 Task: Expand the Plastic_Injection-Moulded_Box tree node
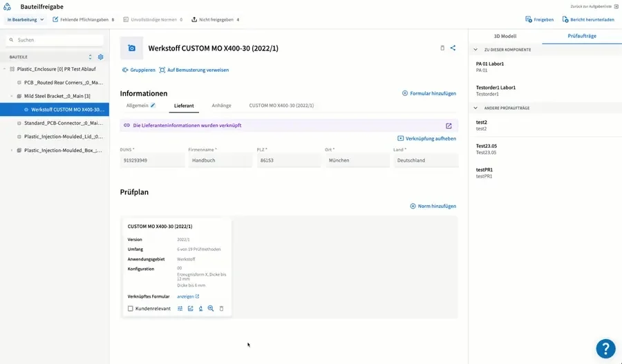point(12,151)
